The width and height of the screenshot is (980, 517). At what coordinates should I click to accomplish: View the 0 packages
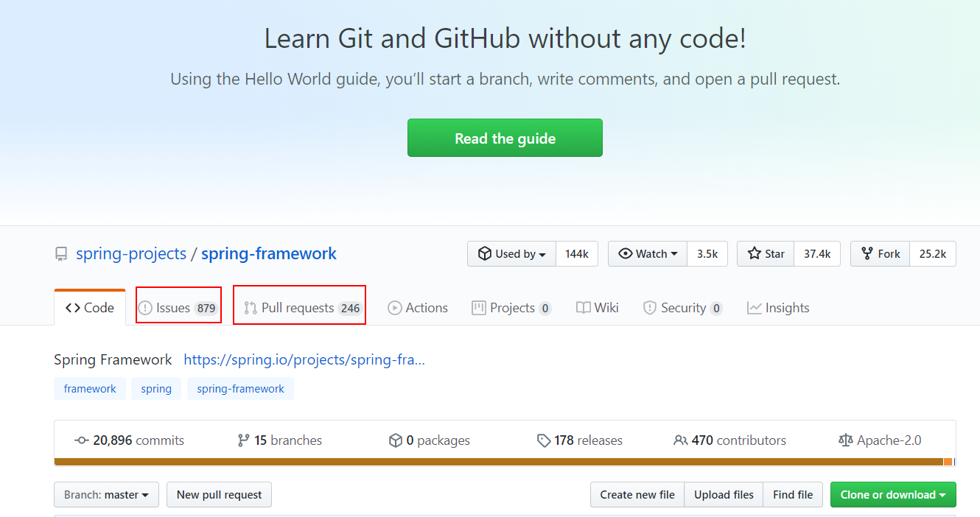430,440
